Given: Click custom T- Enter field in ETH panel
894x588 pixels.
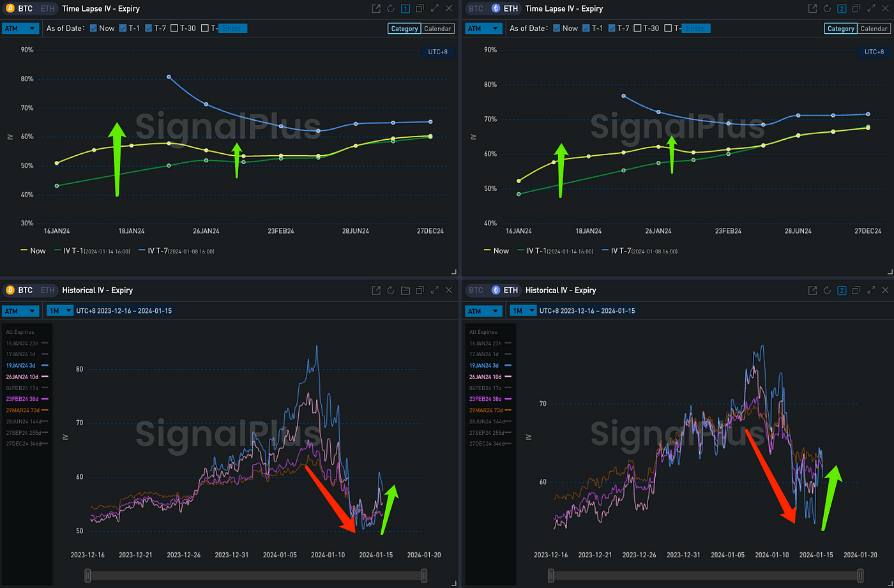Looking at the screenshot, I should click(695, 29).
